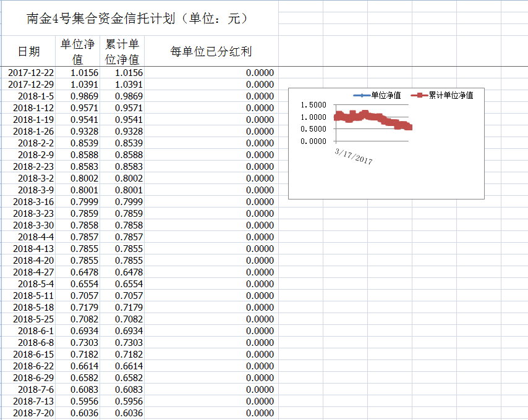Select the 单位净值 column header cell
The height and width of the screenshot is (420, 528).
pos(77,52)
